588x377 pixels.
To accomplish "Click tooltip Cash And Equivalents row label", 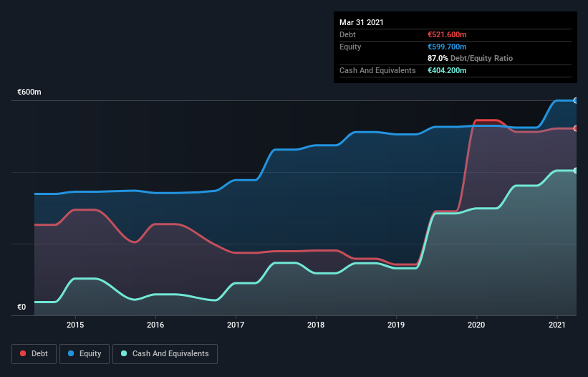I will tap(377, 70).
